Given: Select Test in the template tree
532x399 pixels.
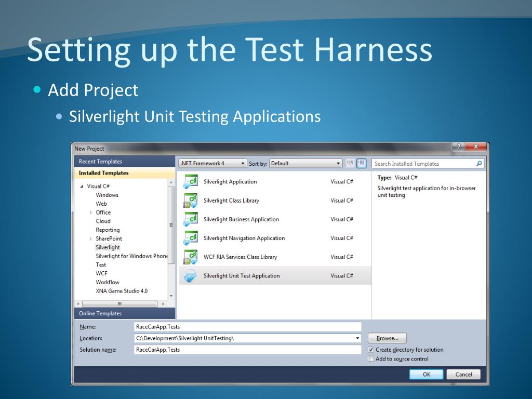Looking at the screenshot, I should click(x=101, y=264).
